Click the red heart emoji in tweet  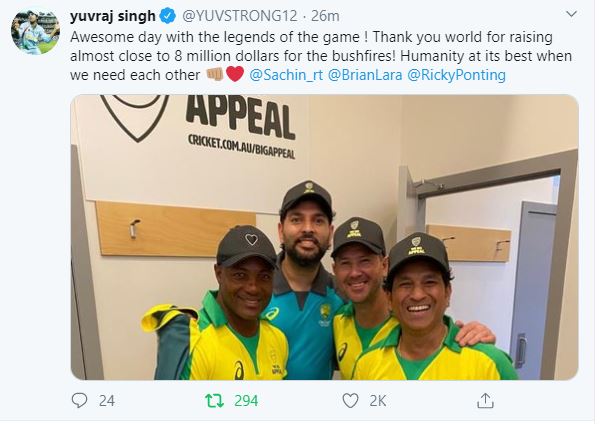pos(234,75)
